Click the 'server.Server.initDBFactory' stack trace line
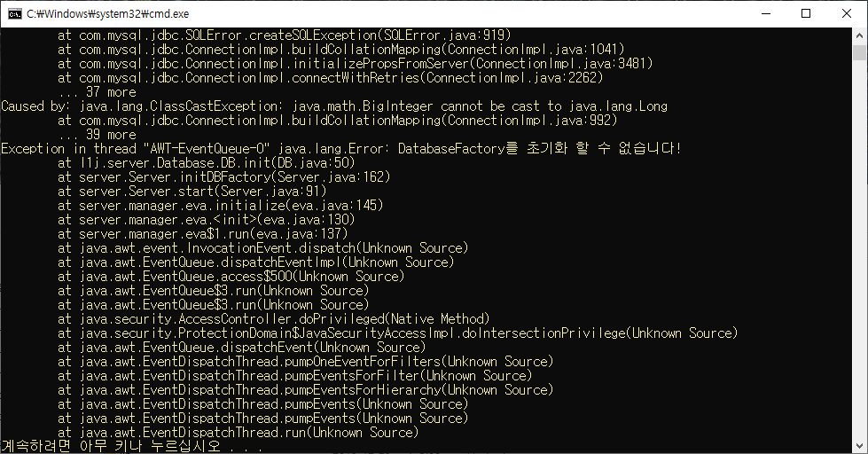The image size is (868, 454). tap(223, 177)
